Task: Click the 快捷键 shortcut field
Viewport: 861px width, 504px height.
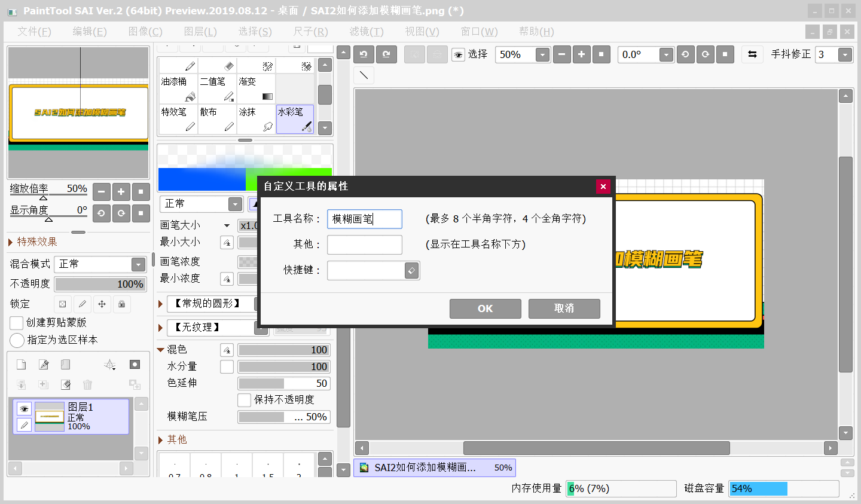Action: coord(366,271)
